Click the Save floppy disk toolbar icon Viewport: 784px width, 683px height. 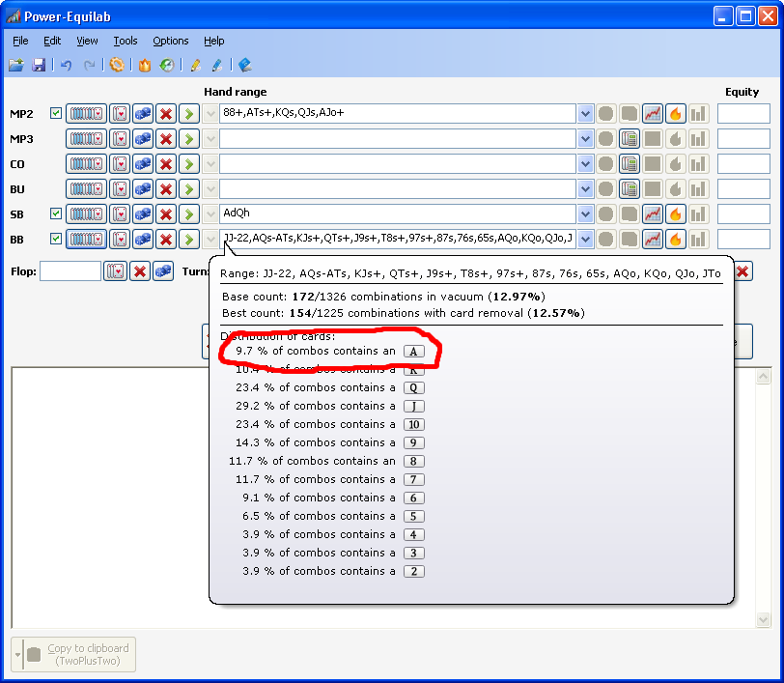(x=39, y=65)
